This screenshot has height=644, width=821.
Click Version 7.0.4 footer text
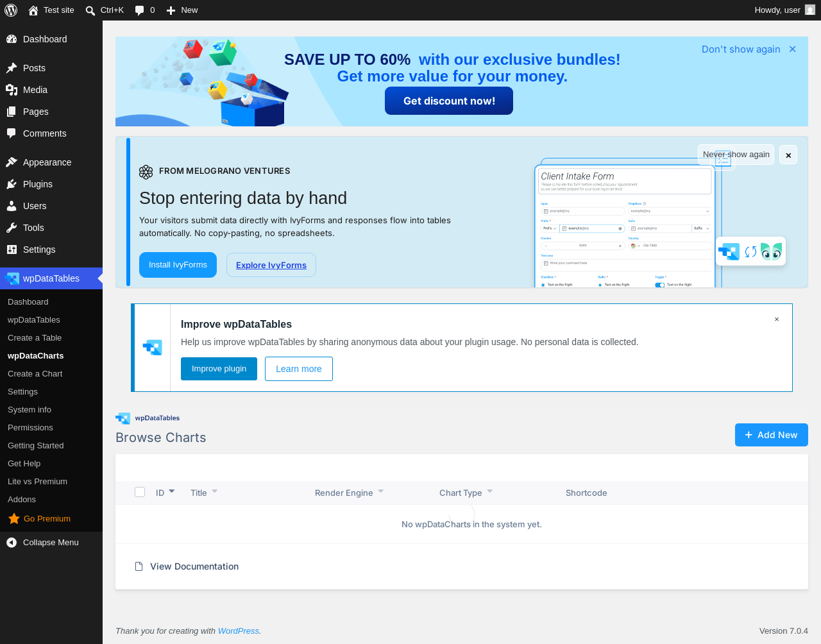(784, 631)
